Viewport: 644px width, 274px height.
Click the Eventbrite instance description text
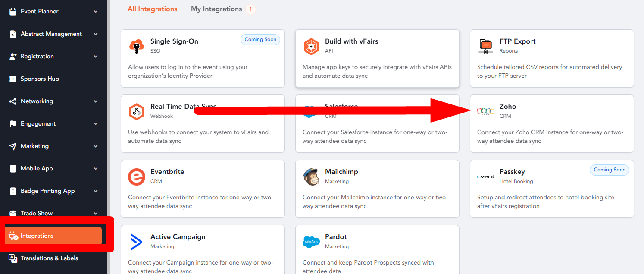200,202
